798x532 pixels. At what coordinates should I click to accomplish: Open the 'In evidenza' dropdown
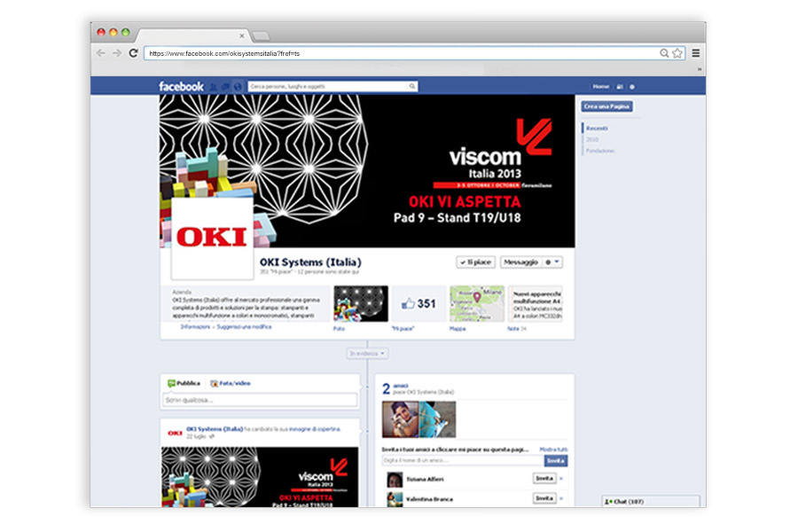367,354
